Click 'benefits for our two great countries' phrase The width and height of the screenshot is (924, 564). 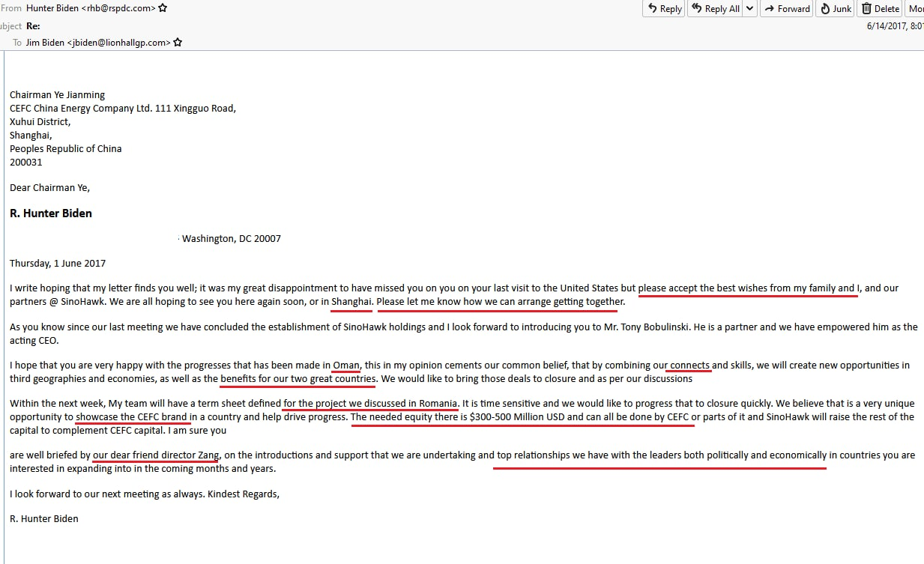coord(298,379)
